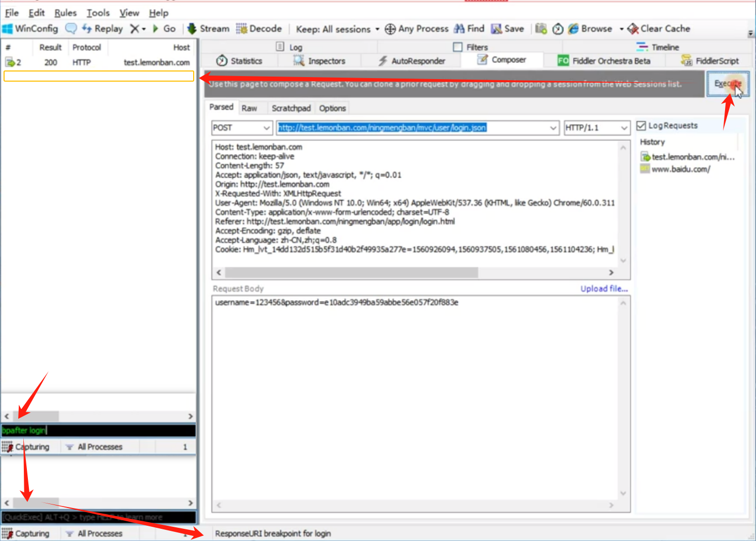Click All Processes filter in upper status bar
756x541 pixels.
94,447
